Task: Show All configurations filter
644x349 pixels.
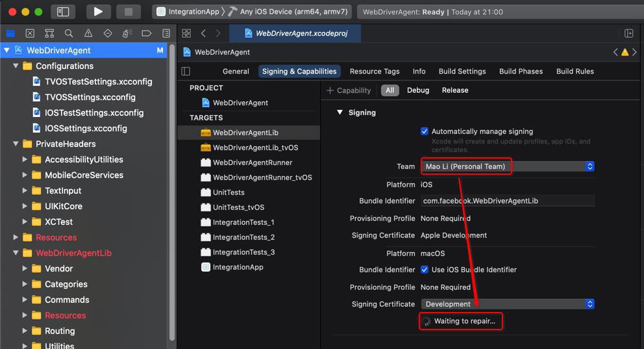Action: (x=390, y=90)
